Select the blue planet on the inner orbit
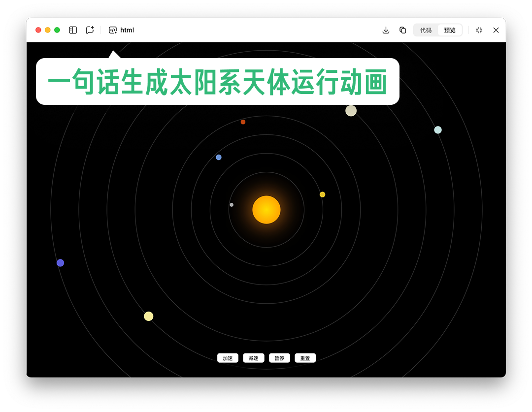The width and height of the screenshot is (532, 412). point(218,157)
